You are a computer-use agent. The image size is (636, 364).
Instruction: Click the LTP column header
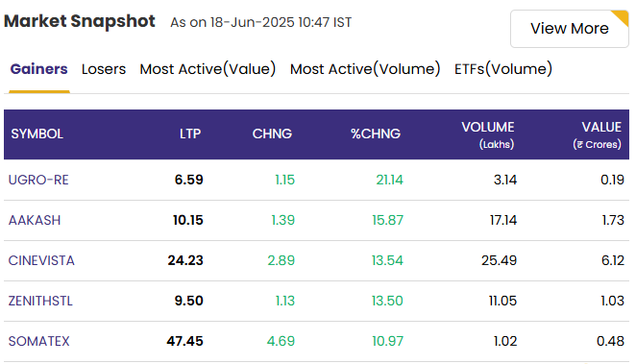tap(190, 133)
